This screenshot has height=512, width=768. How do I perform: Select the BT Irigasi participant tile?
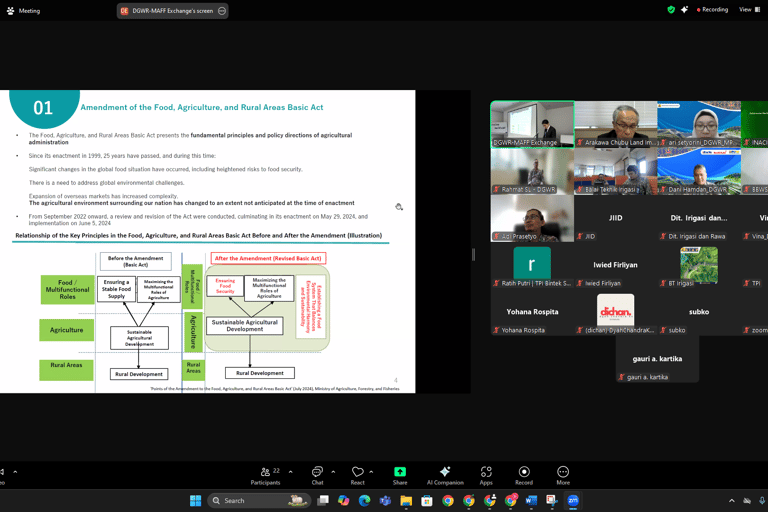(x=699, y=265)
